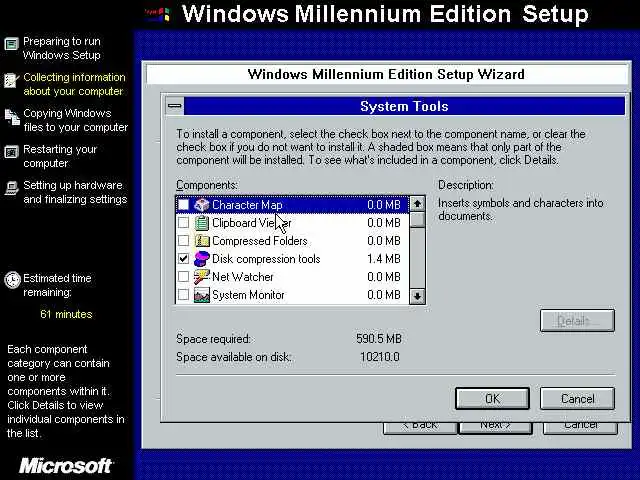
Task: Check the Clipboard Viewer checkbox
Action: coord(183,222)
